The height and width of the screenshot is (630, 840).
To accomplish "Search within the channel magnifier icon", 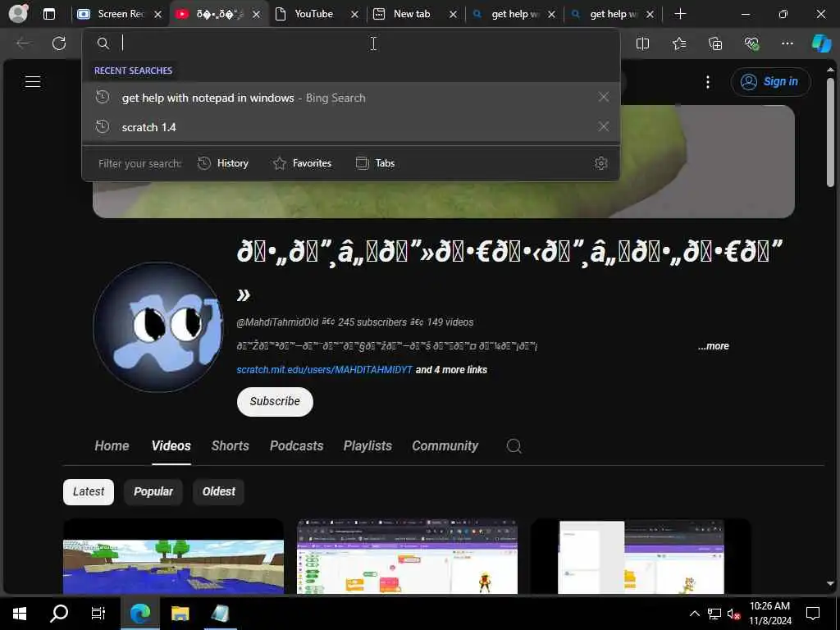I will tap(514, 445).
